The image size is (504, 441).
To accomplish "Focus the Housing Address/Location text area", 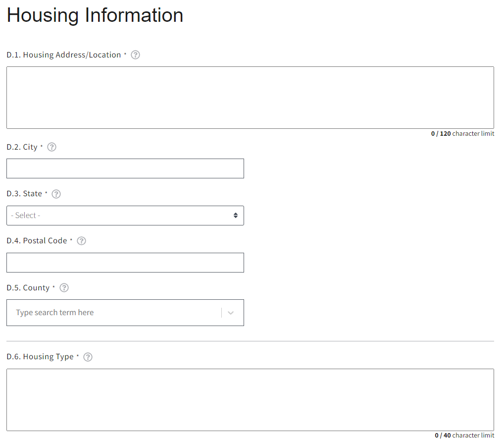I will click(x=250, y=98).
